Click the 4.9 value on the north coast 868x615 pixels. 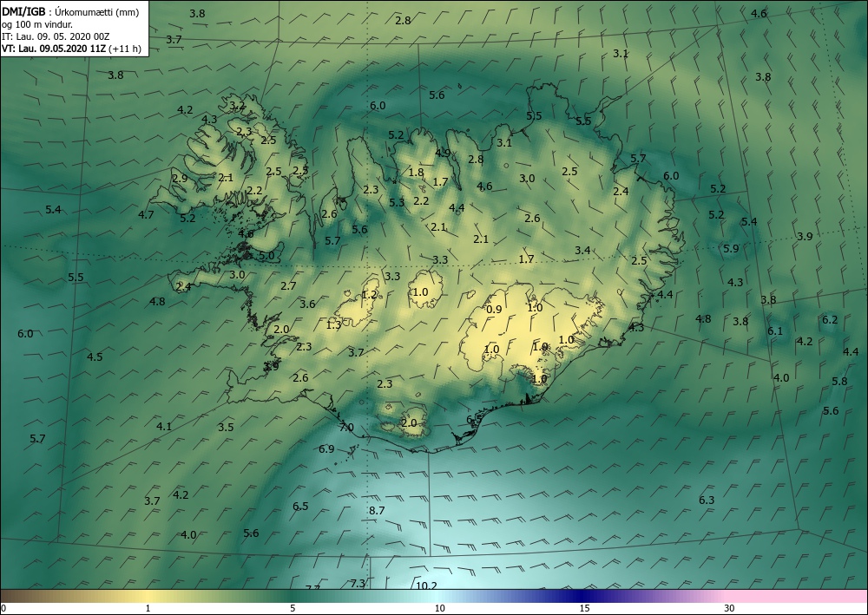coord(443,154)
